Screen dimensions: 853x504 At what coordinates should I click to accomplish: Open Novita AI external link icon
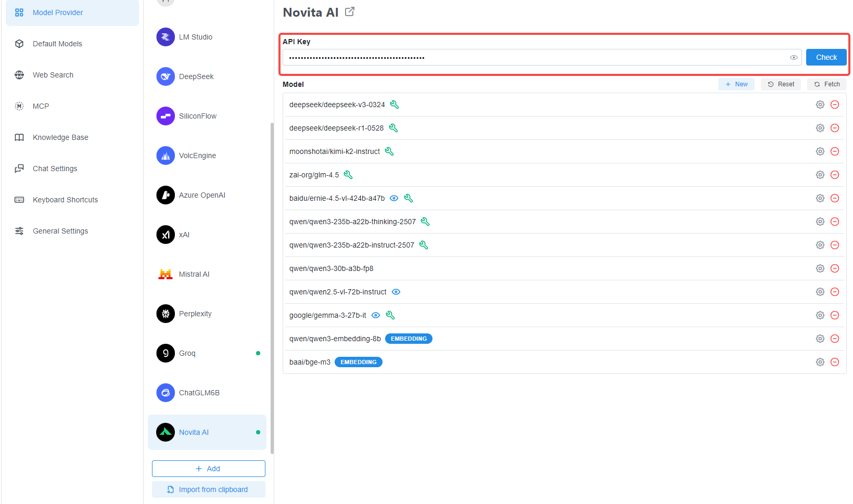pyautogui.click(x=350, y=11)
